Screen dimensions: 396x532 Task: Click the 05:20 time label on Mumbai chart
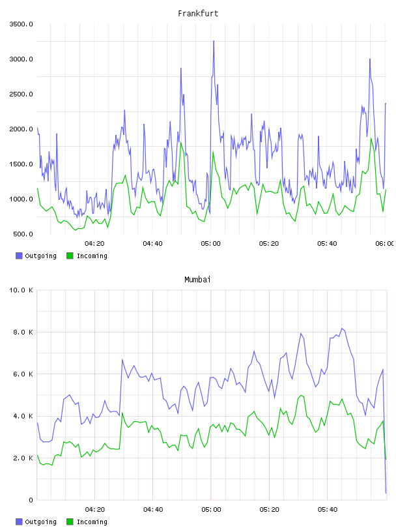click(x=270, y=510)
